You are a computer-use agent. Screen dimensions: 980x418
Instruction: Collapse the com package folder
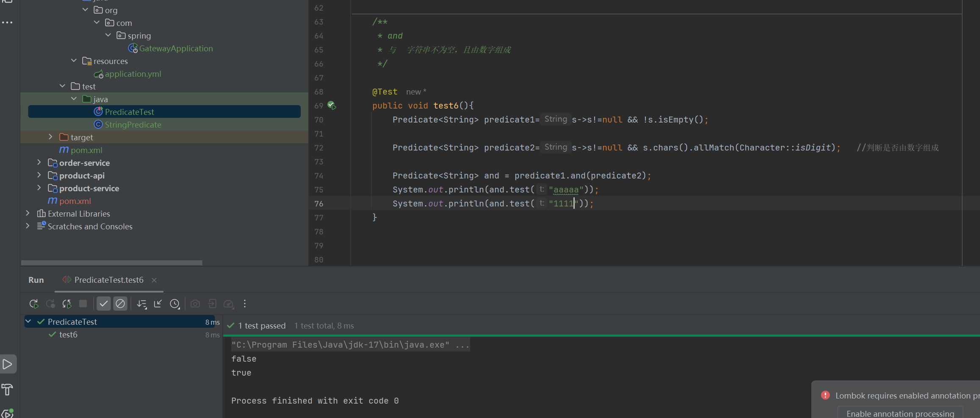click(97, 22)
